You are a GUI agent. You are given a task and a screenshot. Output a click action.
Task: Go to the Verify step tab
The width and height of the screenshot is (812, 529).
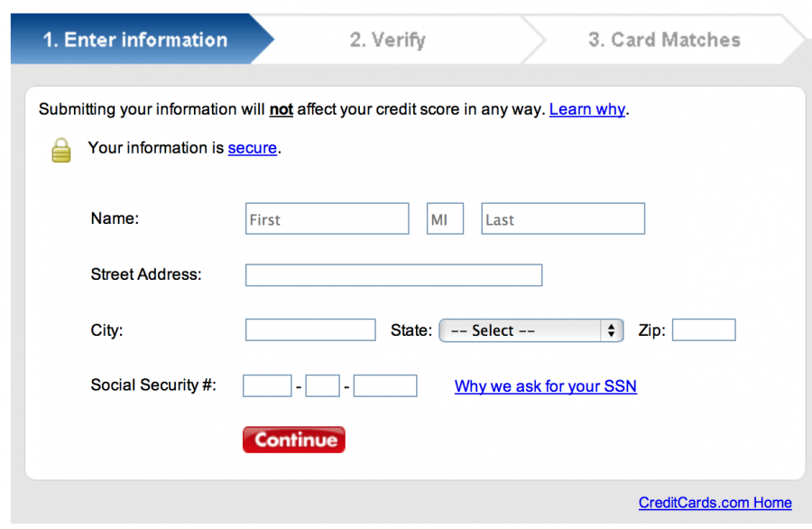point(388,40)
